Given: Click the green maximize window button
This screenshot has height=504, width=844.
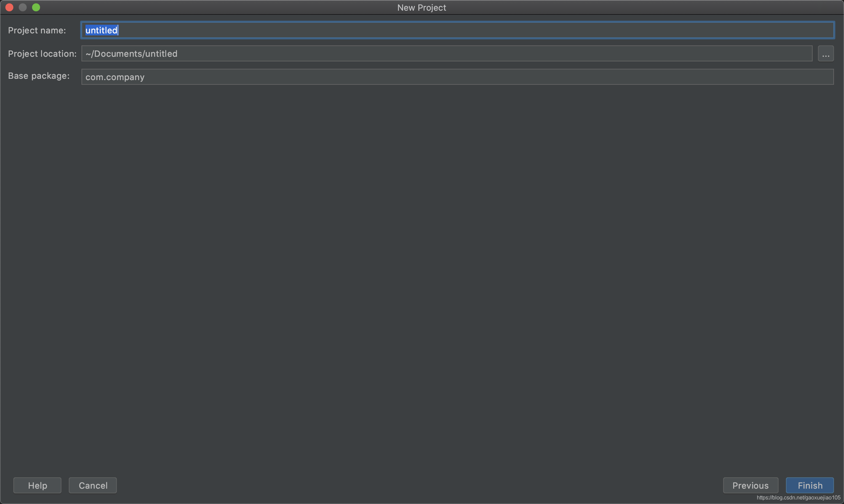Looking at the screenshot, I should point(36,7).
